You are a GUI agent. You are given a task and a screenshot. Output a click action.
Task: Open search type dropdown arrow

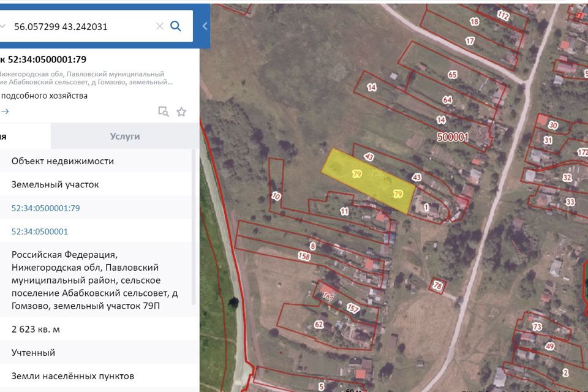(x=2, y=26)
